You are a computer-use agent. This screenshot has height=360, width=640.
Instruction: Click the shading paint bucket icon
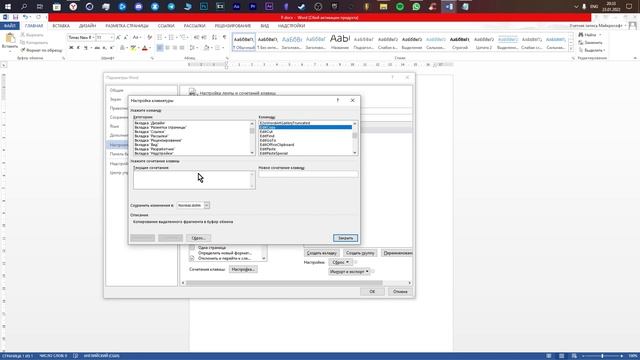[x=207, y=48]
